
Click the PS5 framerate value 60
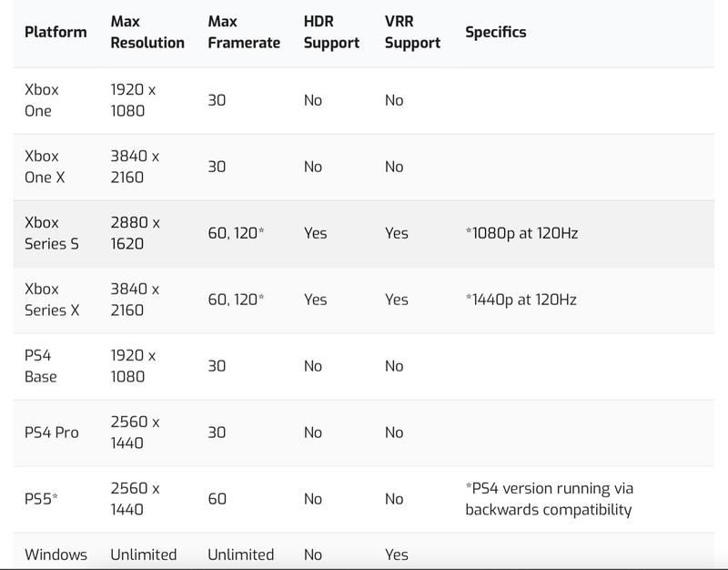tap(217, 499)
